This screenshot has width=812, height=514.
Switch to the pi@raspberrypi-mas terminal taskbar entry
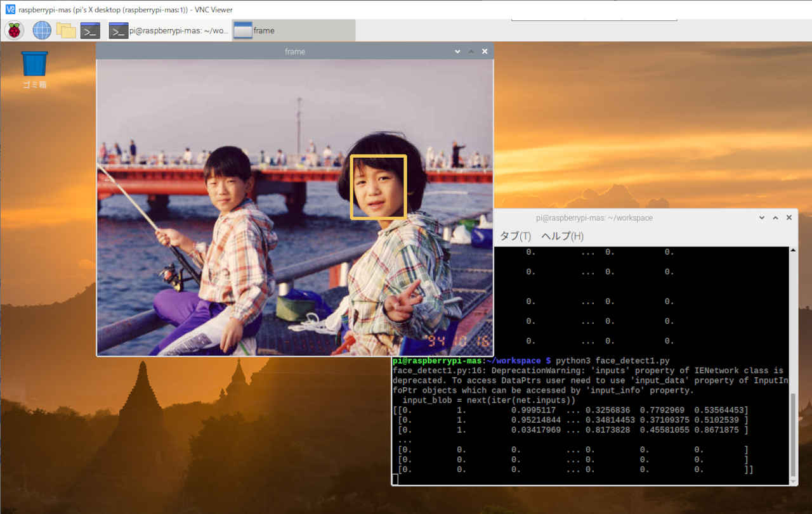pyautogui.click(x=168, y=30)
